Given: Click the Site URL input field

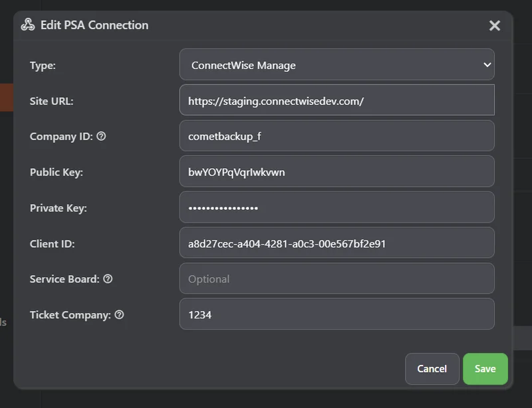Looking at the screenshot, I should pyautogui.click(x=336, y=100).
